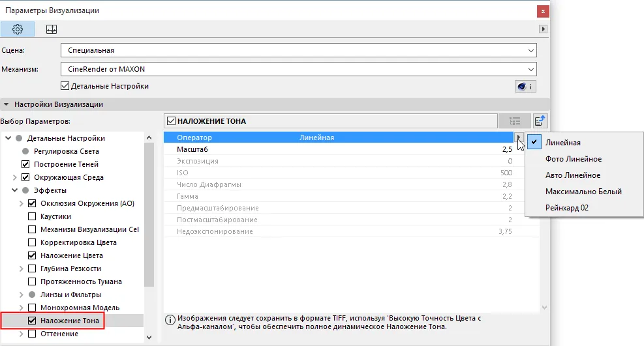Disable the НАЛОЖЕНИЕ ТОНА header checkbox

(x=171, y=121)
